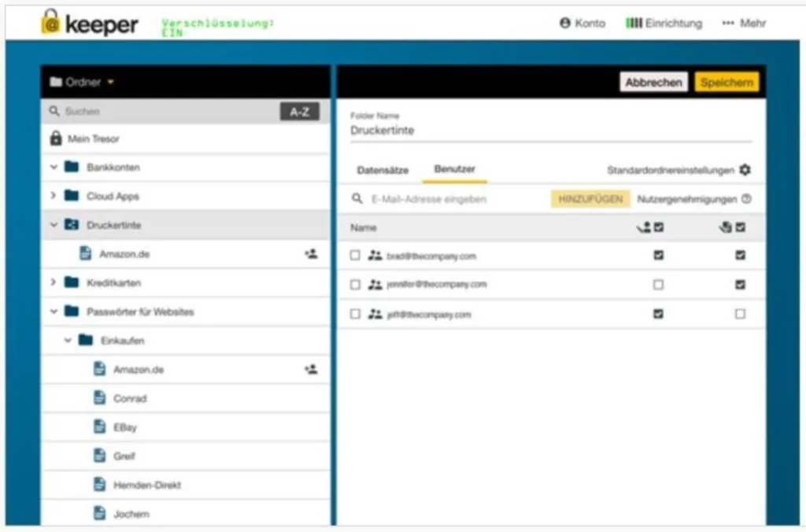Toggle manage-records permission for brad@thecompany.com

tap(740, 255)
